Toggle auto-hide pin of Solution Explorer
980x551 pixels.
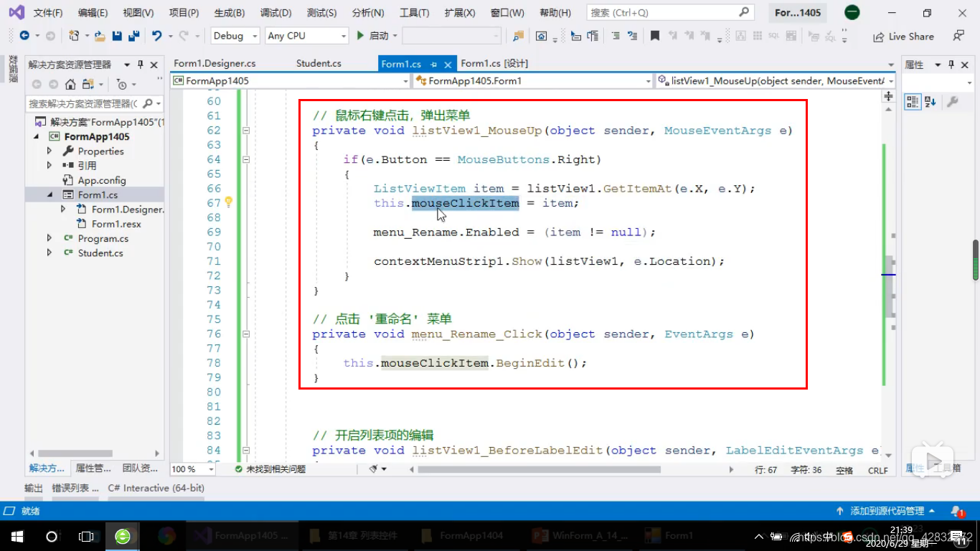(141, 65)
